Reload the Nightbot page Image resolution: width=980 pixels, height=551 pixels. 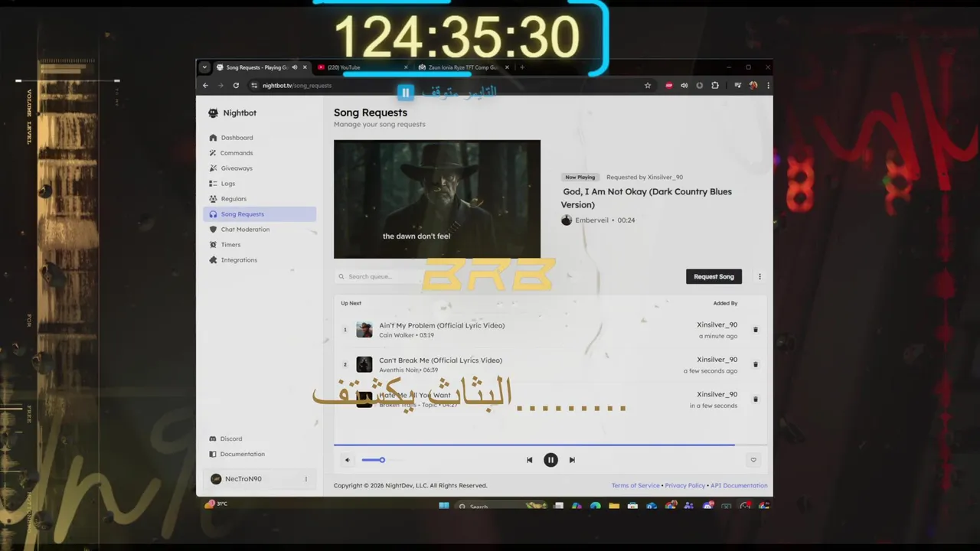(236, 86)
